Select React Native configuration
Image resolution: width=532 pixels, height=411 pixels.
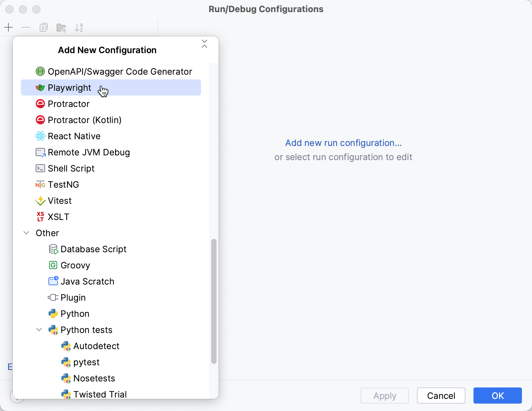coord(111,136)
